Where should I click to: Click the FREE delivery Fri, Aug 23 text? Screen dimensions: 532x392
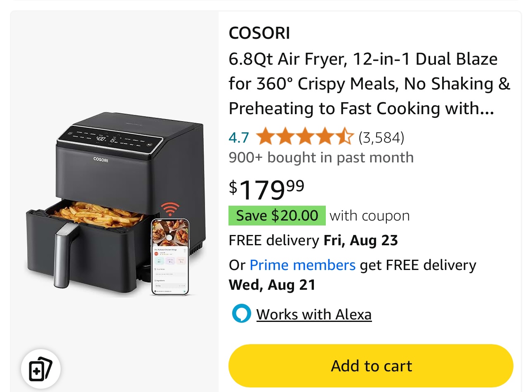coord(313,240)
